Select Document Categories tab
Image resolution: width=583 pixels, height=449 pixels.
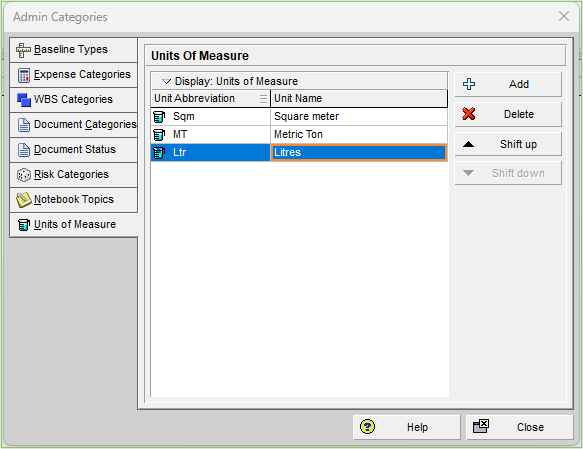(x=74, y=125)
